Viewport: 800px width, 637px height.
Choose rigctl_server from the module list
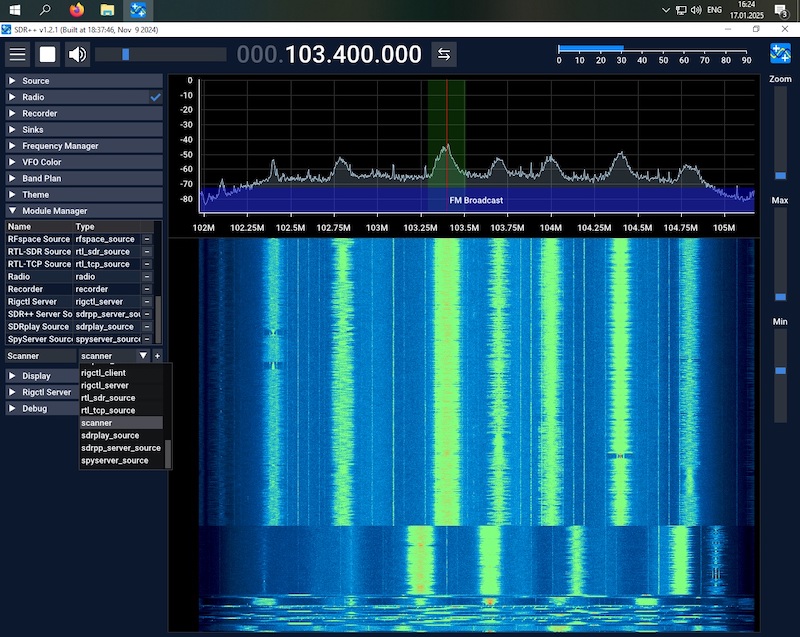(x=121, y=386)
